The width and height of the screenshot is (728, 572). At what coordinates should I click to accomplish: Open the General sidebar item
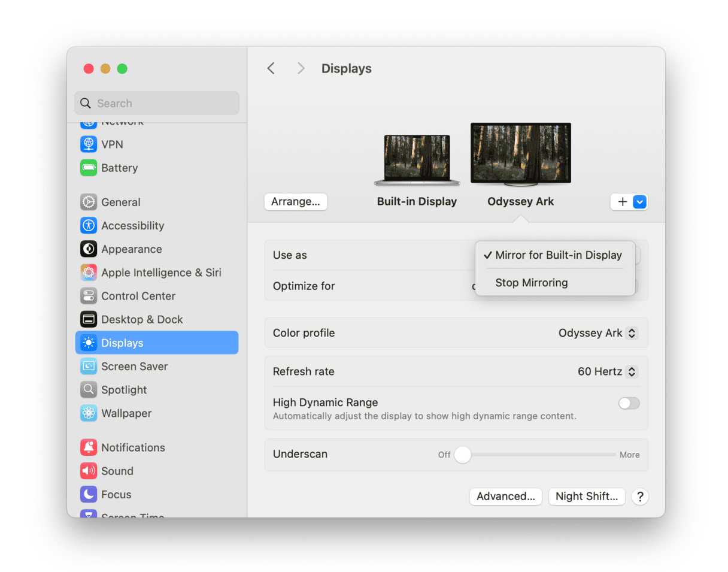(x=157, y=202)
